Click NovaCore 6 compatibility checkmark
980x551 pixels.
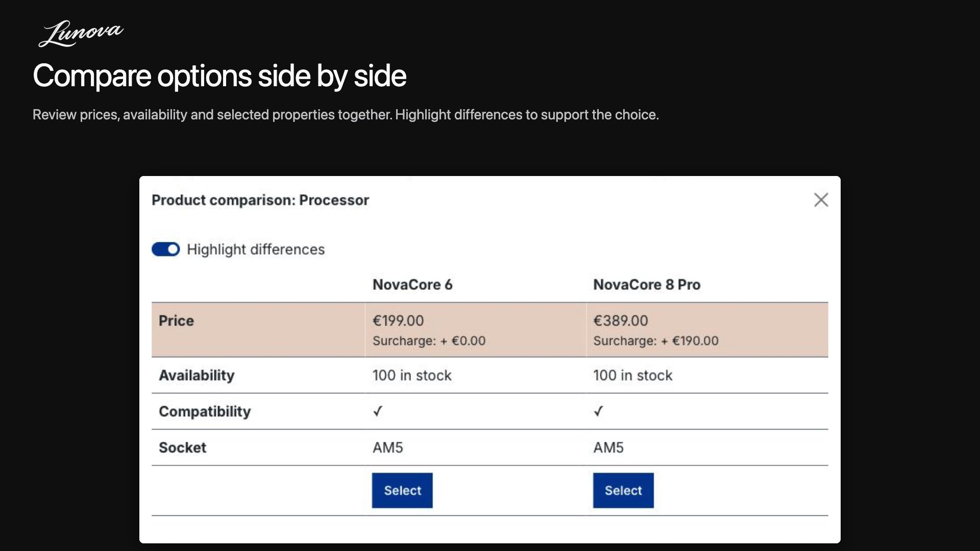pyautogui.click(x=378, y=411)
